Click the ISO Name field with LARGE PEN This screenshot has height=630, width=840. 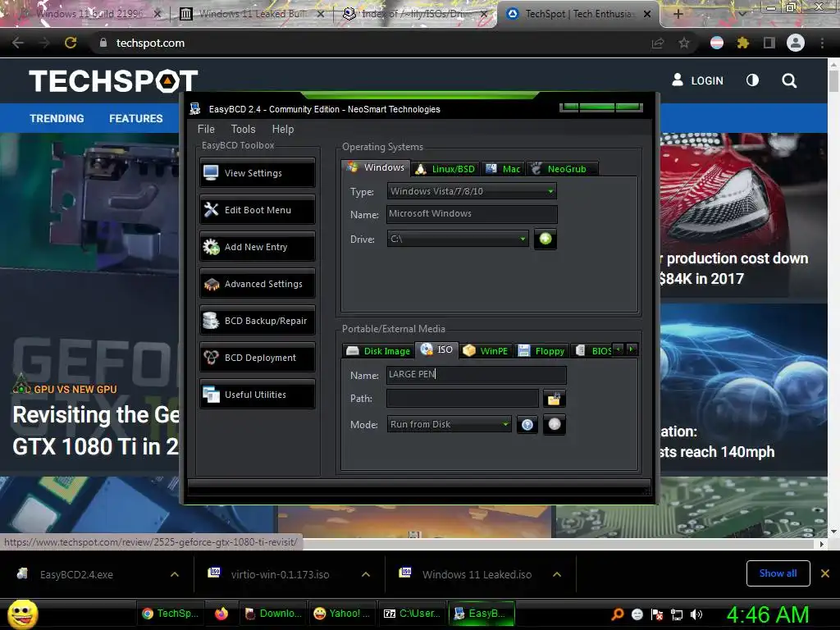477,374
